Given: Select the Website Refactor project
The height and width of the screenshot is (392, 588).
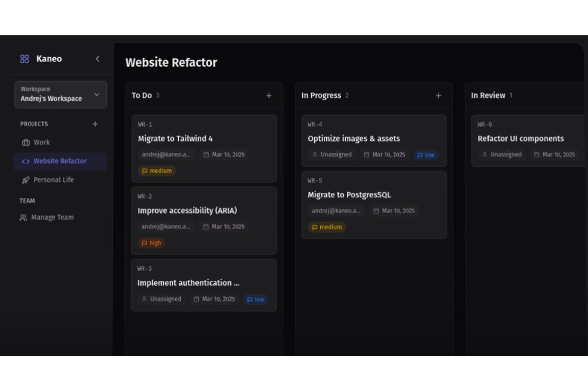Looking at the screenshot, I should click(x=61, y=161).
